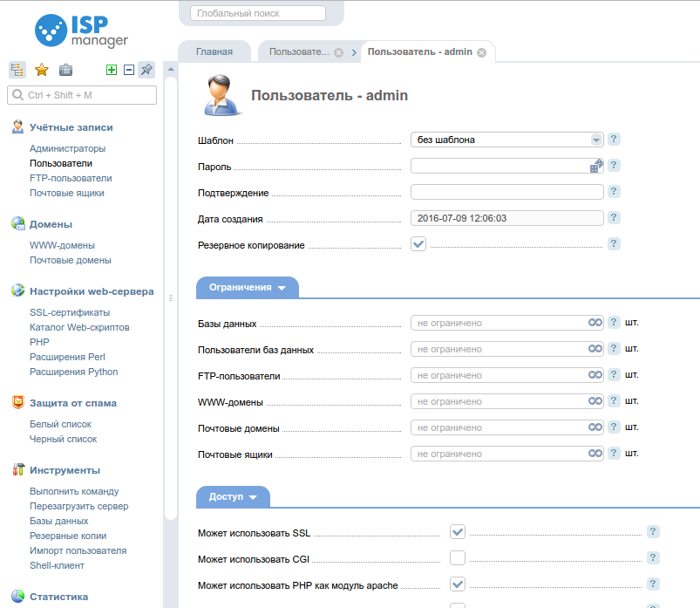The image size is (700, 608).
Task: Open Почтовые ящики in the sidebar
Action: 67,193
